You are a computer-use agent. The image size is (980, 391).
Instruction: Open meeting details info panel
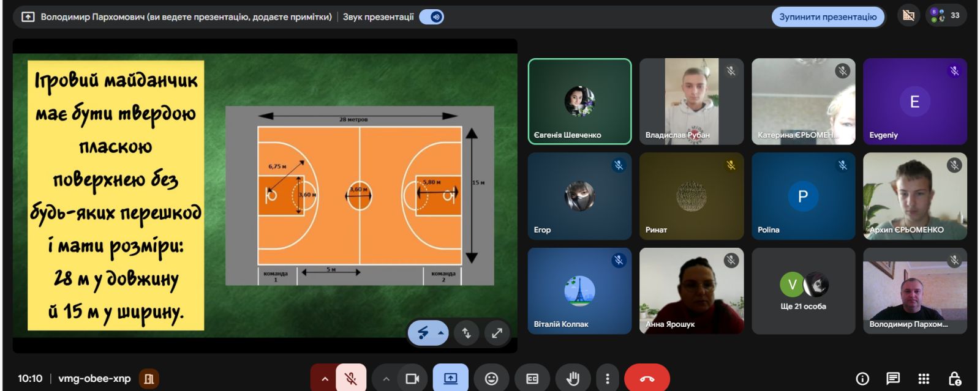point(862,379)
